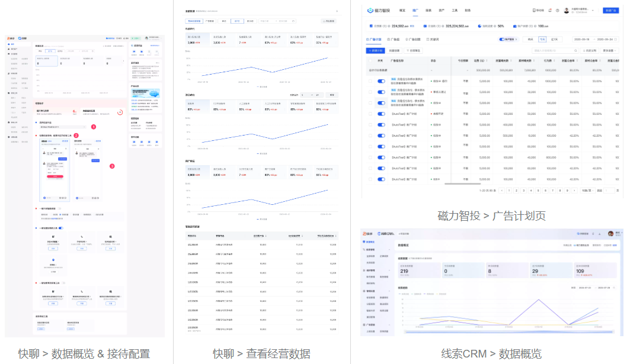
Task: Toggle the account-level switch beside date buttons
Action: click(x=501, y=39)
